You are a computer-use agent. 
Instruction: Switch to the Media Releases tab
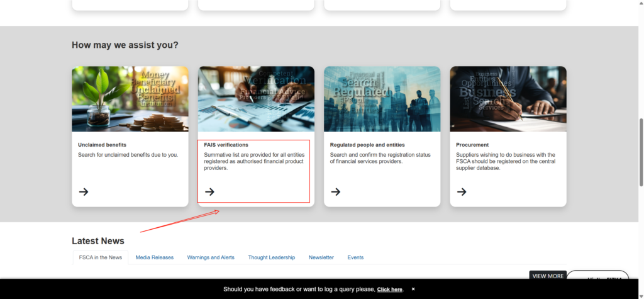(154, 257)
